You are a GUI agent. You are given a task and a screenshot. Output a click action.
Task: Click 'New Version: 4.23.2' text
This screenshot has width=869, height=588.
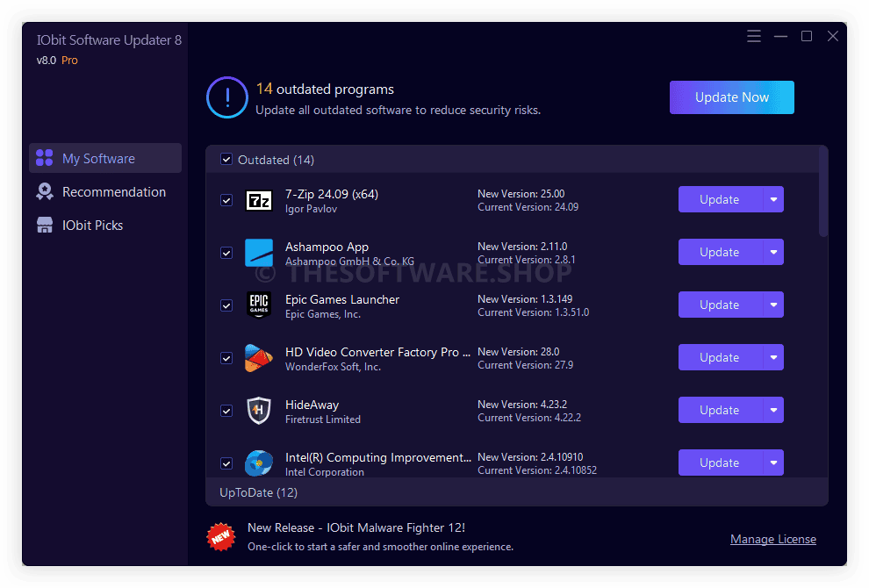(522, 404)
